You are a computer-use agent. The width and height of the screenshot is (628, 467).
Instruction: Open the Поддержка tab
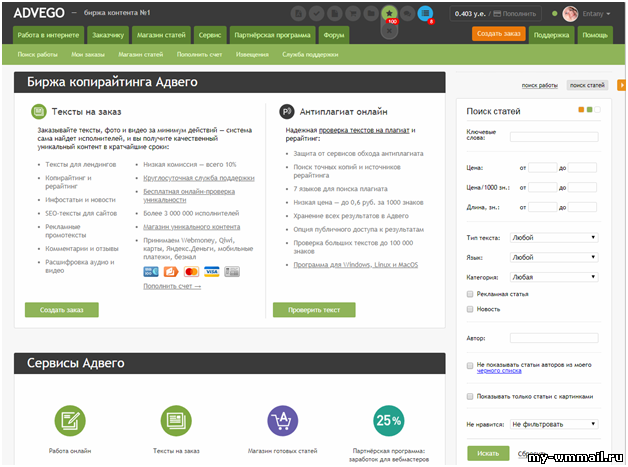pyautogui.click(x=551, y=35)
